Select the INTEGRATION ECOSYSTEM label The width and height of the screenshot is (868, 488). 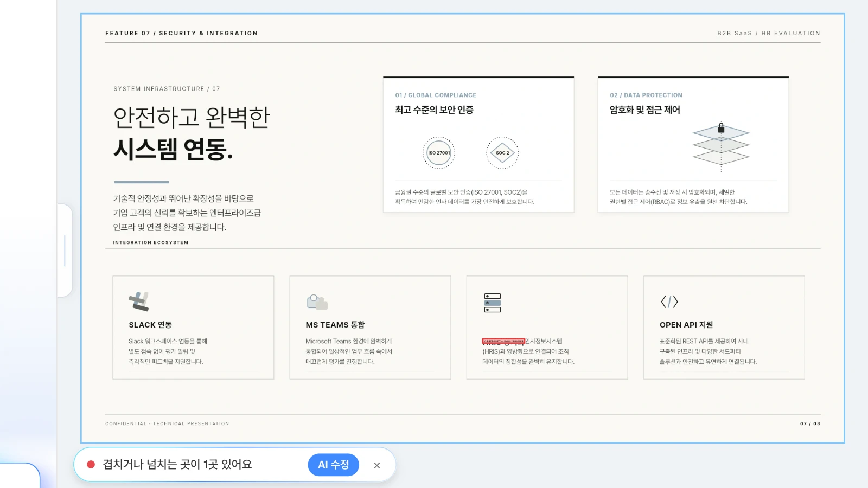(x=151, y=242)
